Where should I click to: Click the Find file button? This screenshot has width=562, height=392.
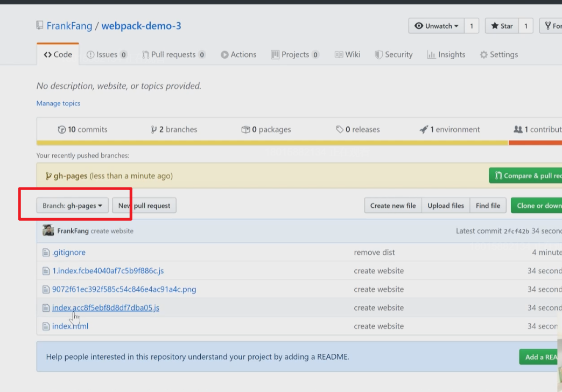click(x=488, y=206)
